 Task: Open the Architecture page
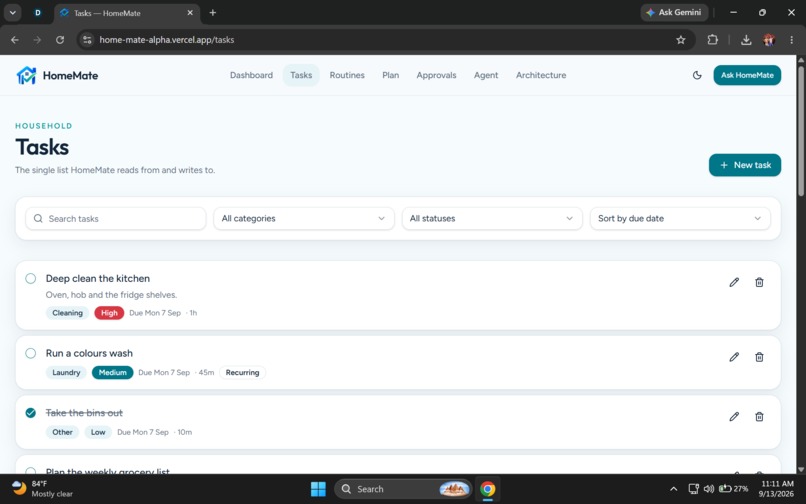(541, 75)
